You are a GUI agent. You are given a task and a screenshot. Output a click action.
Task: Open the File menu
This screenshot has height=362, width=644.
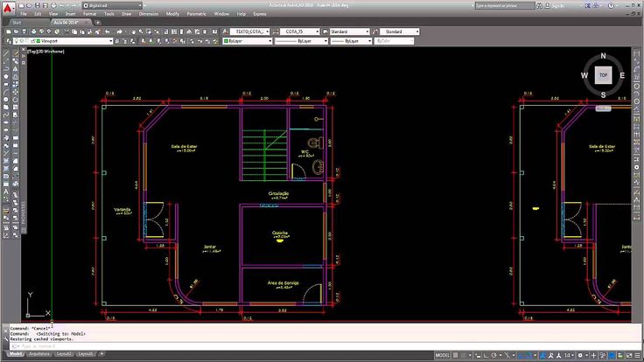pos(24,14)
